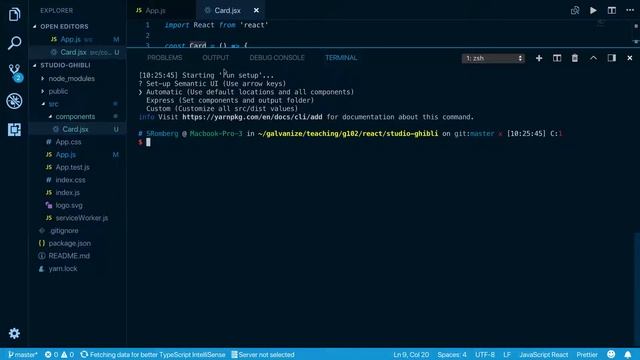Move the panel to the right side
This screenshot has height=360, width=640.
coord(611,58)
